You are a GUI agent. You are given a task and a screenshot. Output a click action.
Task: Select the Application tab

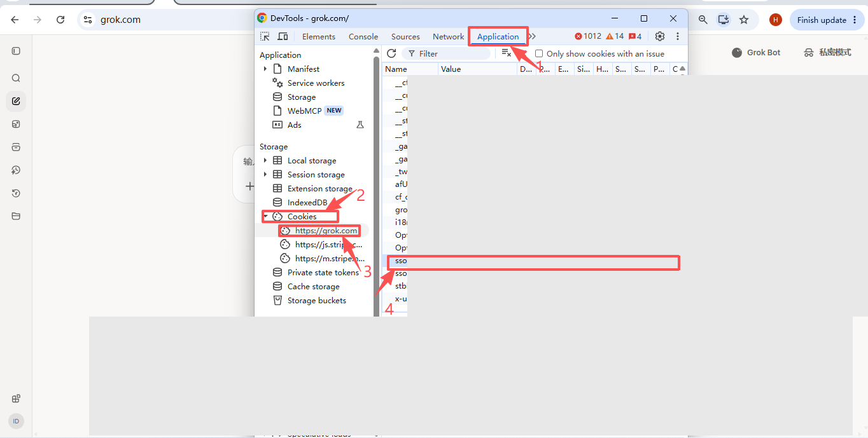coord(498,37)
